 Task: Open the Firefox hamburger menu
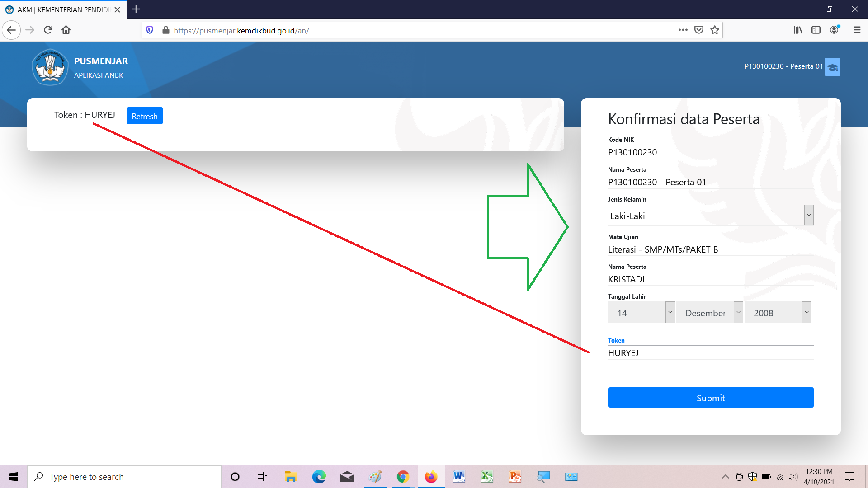click(x=857, y=30)
